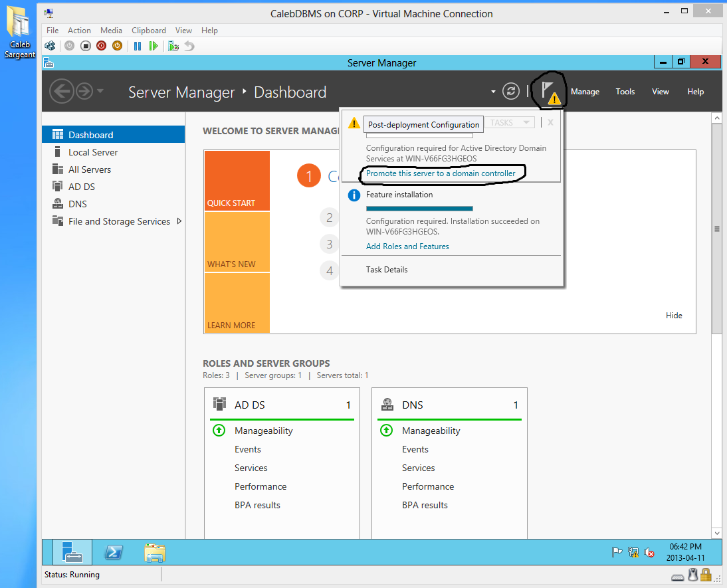Open the VM Connection Help menu
The height and width of the screenshot is (588, 727).
[209, 30]
